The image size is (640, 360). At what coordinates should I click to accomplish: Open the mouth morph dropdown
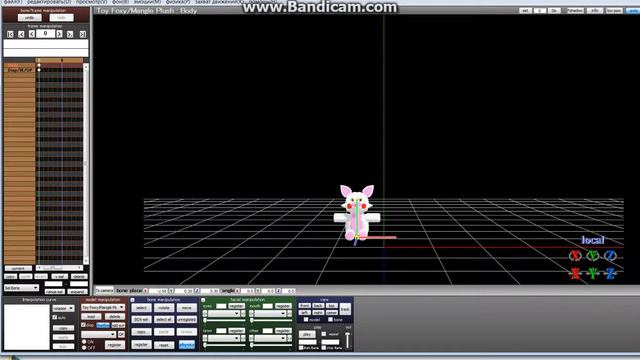[270, 313]
